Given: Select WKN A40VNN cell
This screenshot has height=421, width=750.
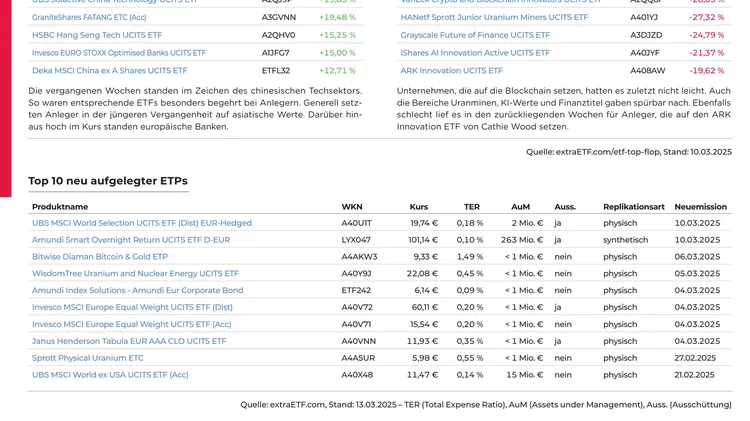Looking at the screenshot, I should click(x=359, y=341).
